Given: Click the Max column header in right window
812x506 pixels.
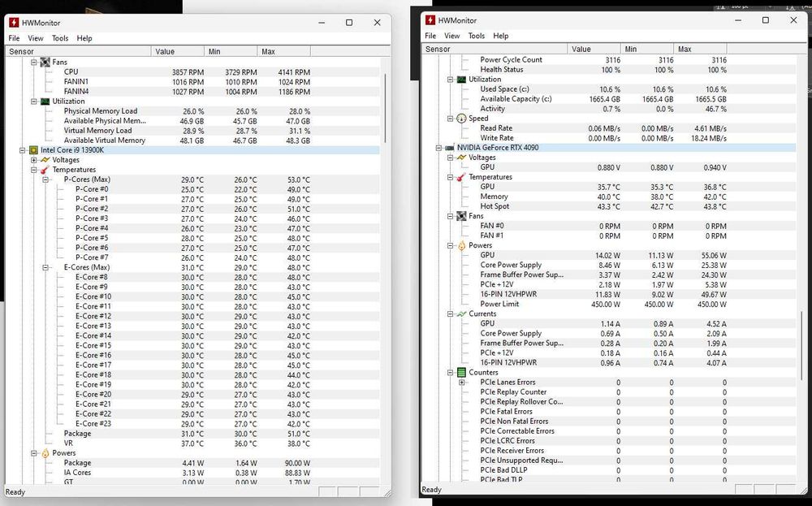Looking at the screenshot, I should [700, 50].
